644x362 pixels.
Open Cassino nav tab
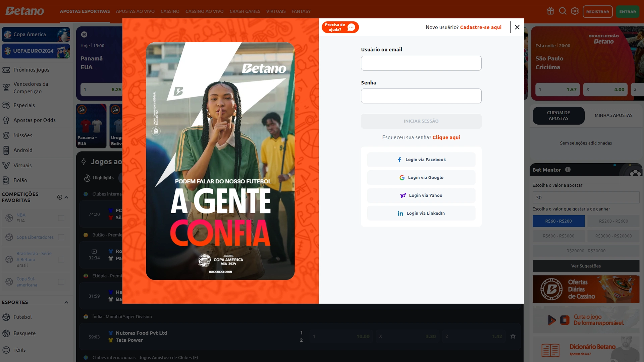pyautogui.click(x=170, y=11)
